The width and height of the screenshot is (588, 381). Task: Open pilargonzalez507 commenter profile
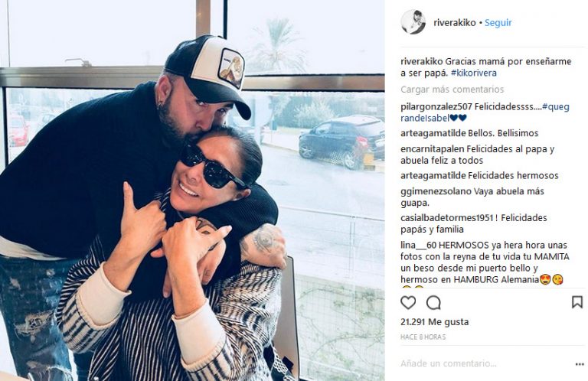click(436, 107)
